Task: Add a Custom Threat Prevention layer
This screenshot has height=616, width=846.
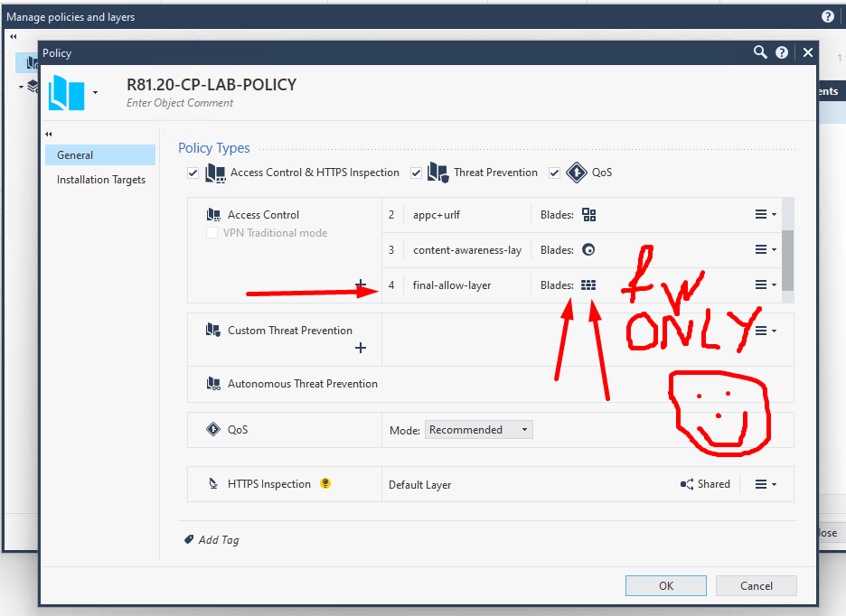Action: [x=361, y=348]
